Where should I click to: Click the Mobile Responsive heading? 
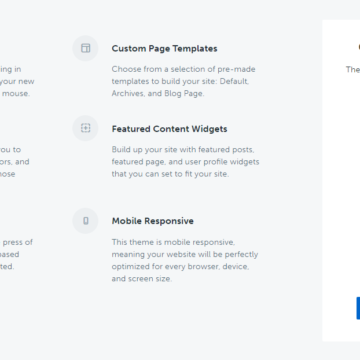coord(153,221)
